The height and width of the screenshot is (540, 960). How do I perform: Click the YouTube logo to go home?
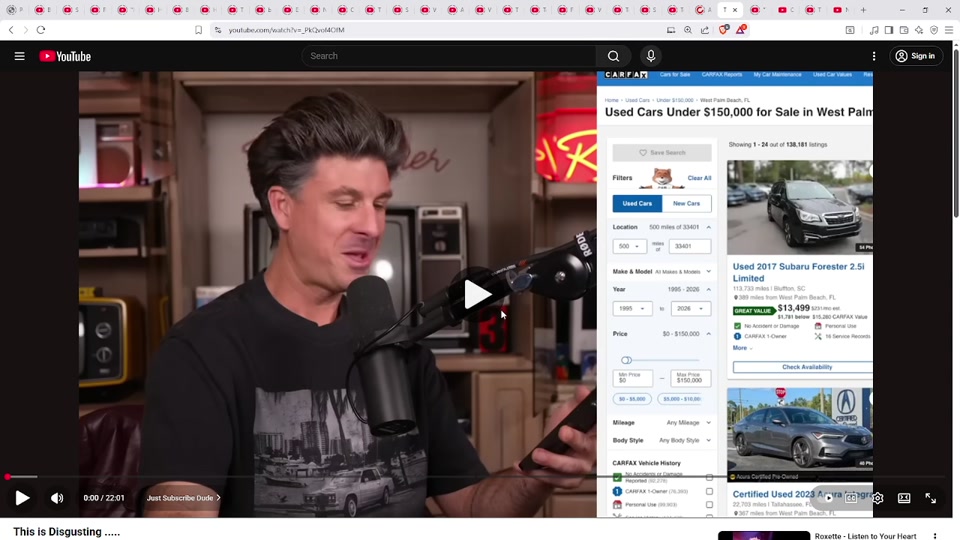(65, 56)
